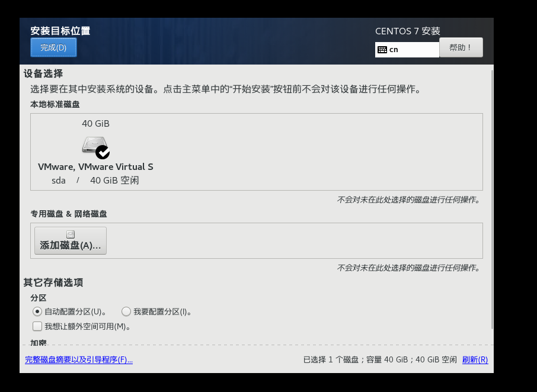
Task: Click the checkmark badge on the sda disk
Action: coord(103,152)
